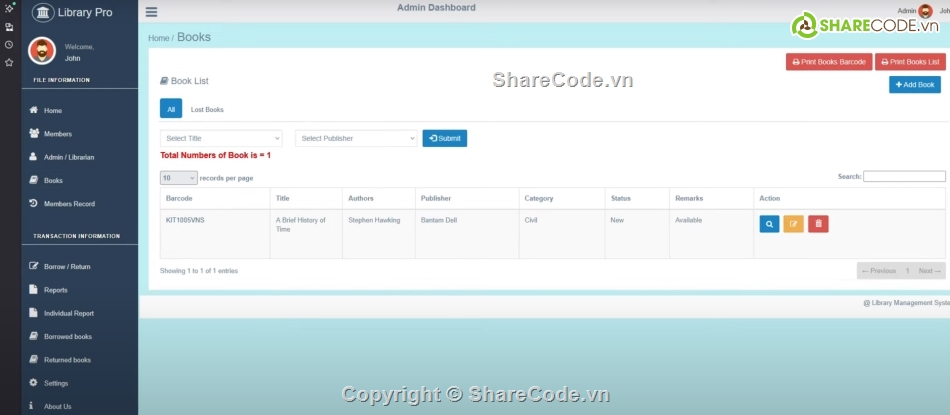The image size is (950, 415).
Task: Click the clock icon in left strip
Action: 9,45
